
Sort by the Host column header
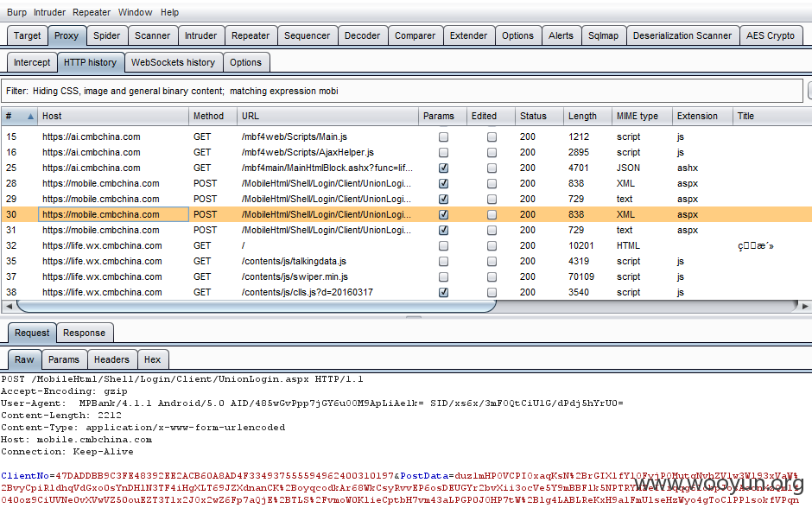[113, 116]
